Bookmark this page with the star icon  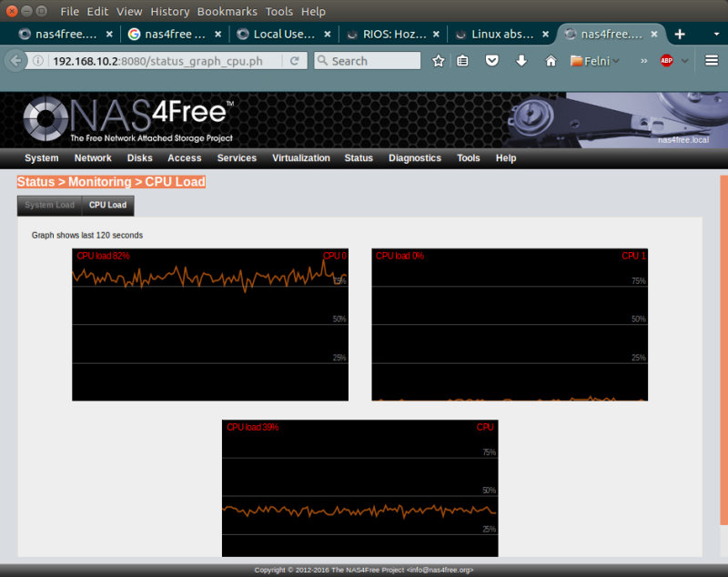pos(438,61)
